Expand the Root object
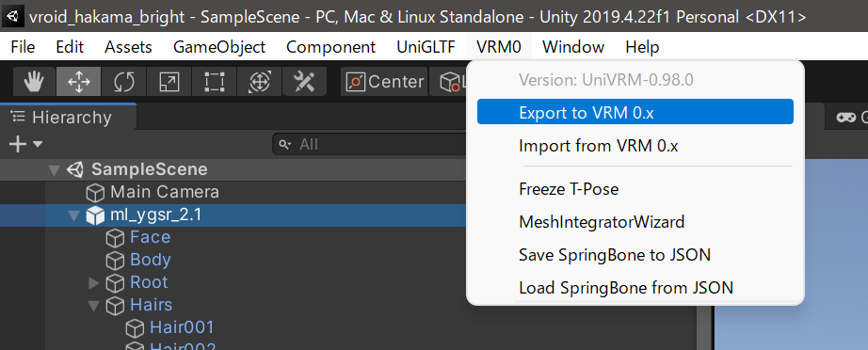This screenshot has height=350, width=868. point(93,283)
